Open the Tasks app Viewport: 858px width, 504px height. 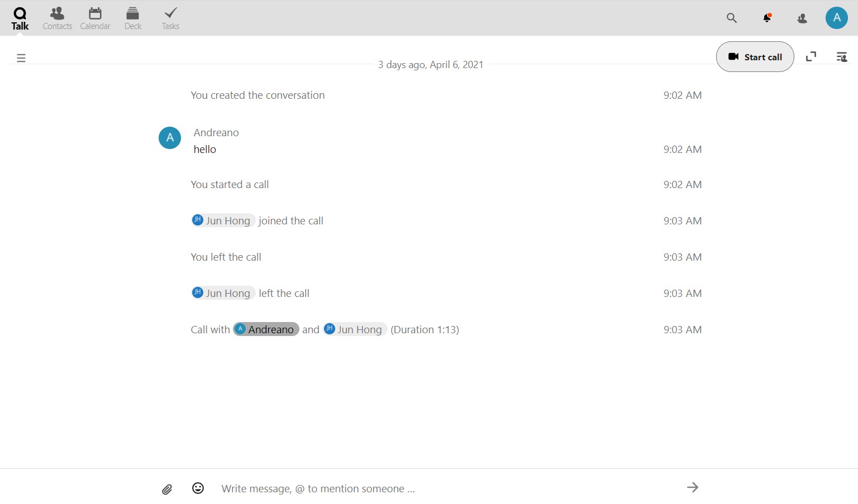(x=170, y=18)
